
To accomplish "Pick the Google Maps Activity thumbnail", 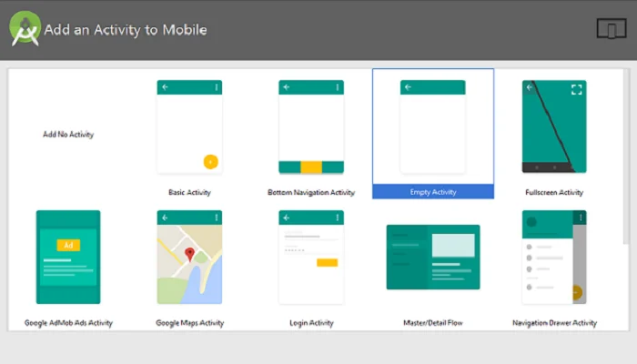I will (x=189, y=257).
